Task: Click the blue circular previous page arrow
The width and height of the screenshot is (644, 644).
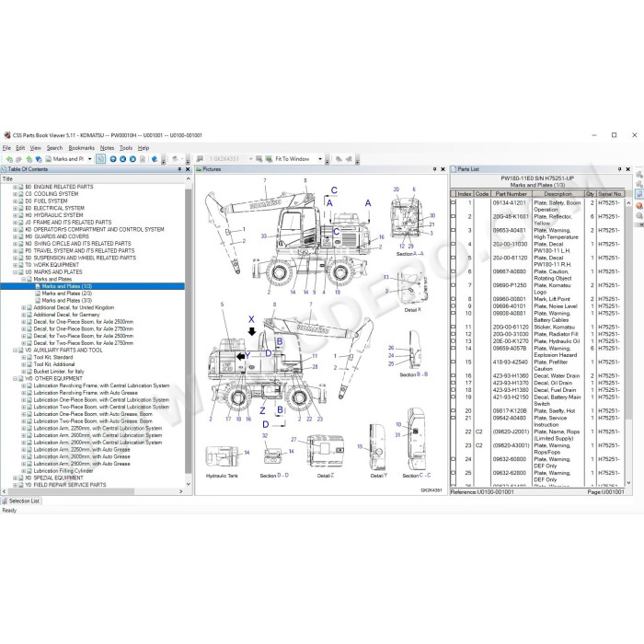Action: tap(122, 159)
